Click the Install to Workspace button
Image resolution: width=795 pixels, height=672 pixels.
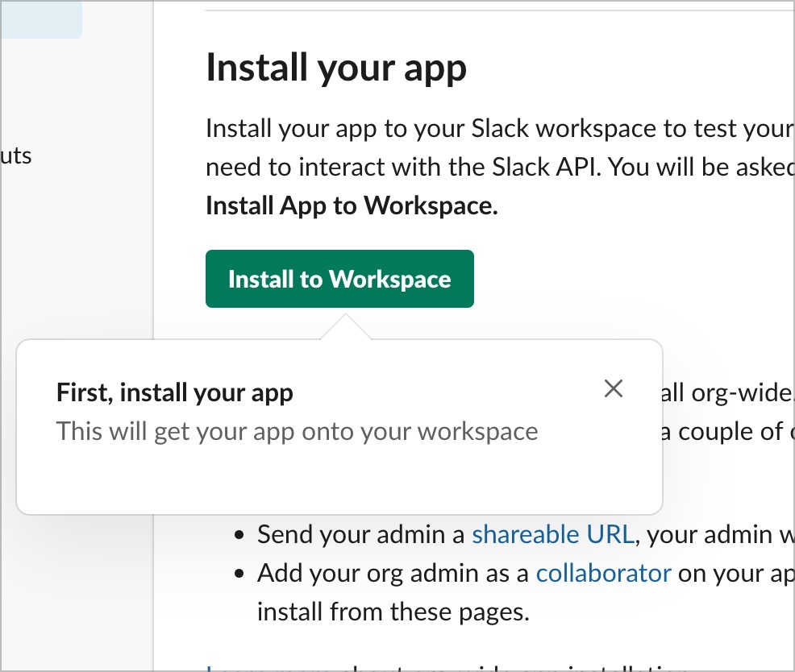[x=339, y=279]
